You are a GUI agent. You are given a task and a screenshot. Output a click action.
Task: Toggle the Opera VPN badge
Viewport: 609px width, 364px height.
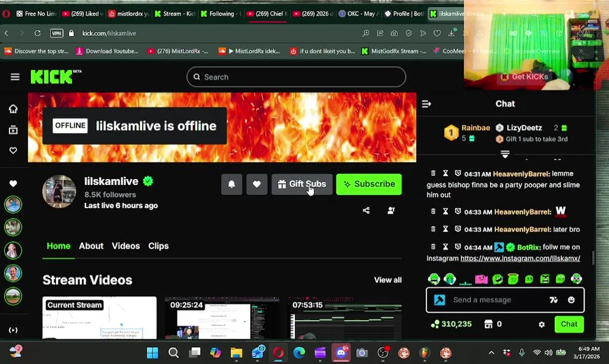click(56, 33)
